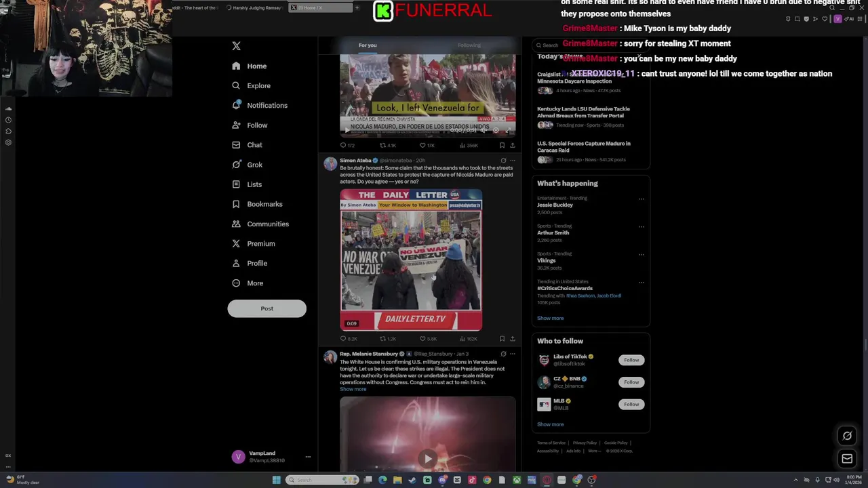
Task: Open Simon Ateba's profile avatar
Action: coord(330,164)
